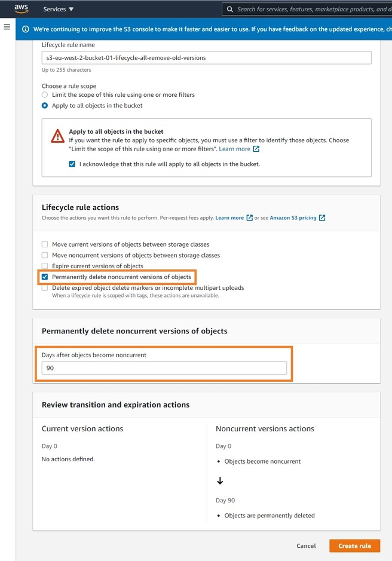The height and width of the screenshot is (561, 392).
Task: Click external link icon beside actions Learn more
Action: 250,217
